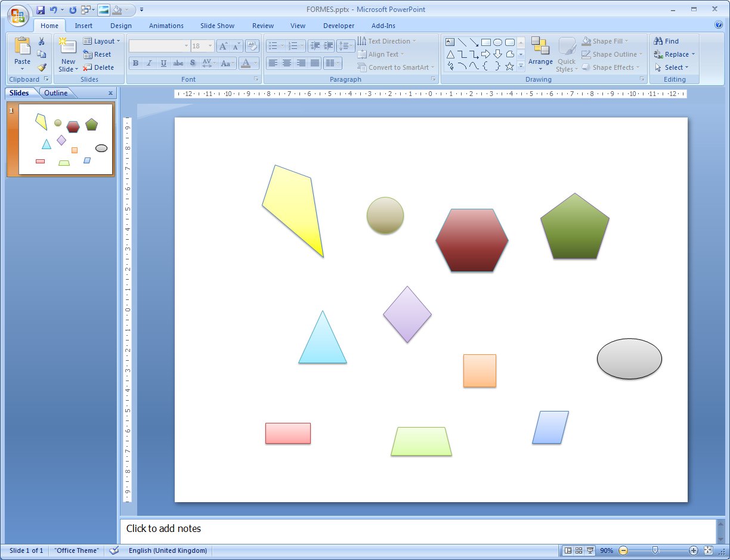
Task: Insert a New Slide
Action: point(67,54)
